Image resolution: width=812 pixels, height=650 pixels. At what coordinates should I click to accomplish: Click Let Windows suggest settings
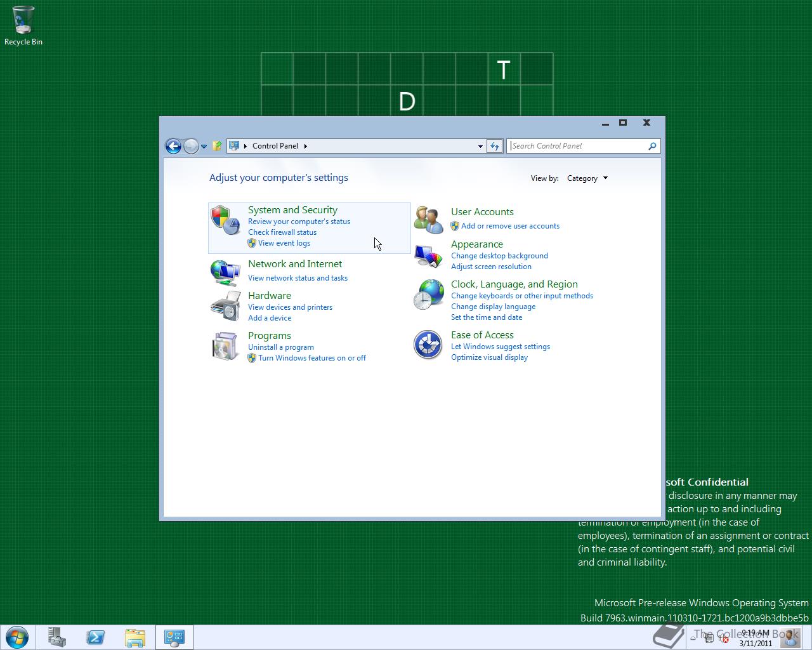click(x=501, y=347)
